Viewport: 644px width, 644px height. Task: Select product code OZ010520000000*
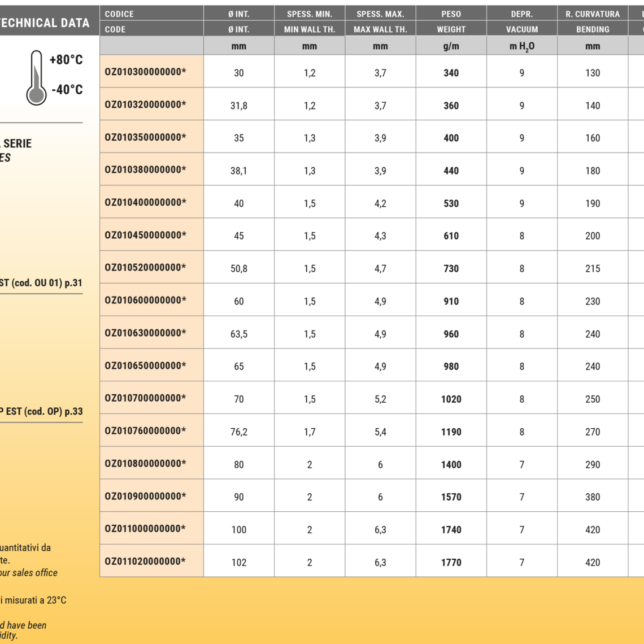(x=145, y=268)
